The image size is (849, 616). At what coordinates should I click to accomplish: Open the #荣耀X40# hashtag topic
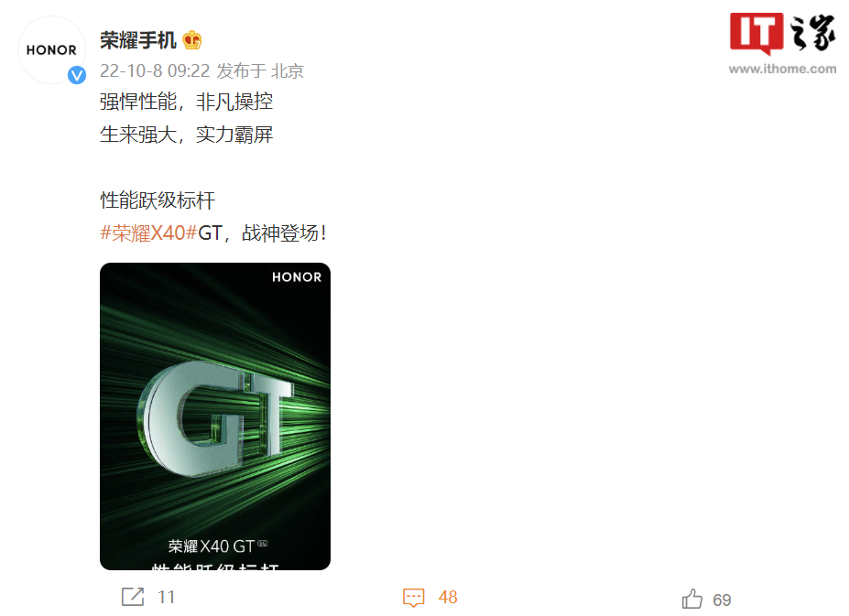click(x=148, y=233)
